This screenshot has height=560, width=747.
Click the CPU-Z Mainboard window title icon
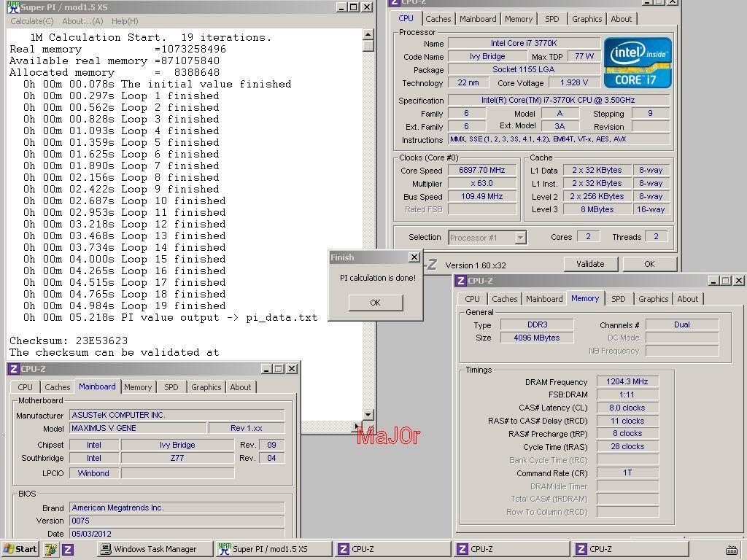point(13,369)
